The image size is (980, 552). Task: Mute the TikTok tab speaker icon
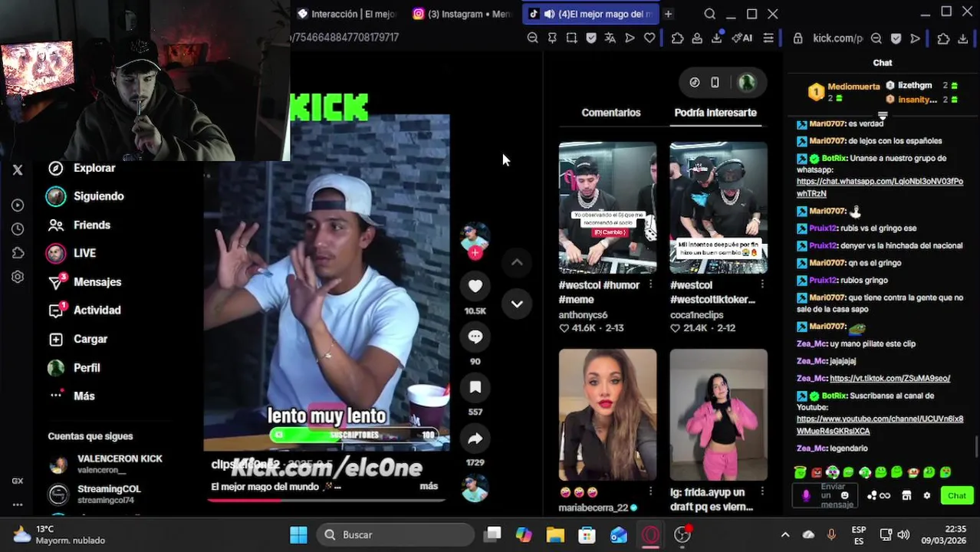[x=549, y=14]
